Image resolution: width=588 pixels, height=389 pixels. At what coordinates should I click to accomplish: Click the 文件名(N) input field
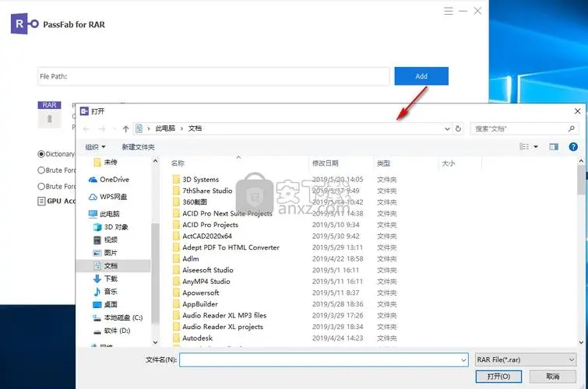click(x=324, y=360)
